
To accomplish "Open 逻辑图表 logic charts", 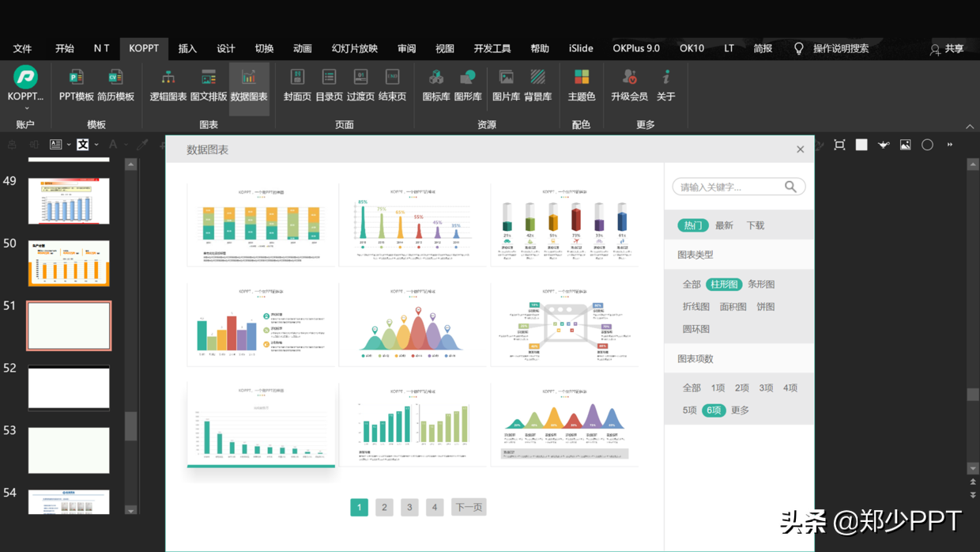I will (x=168, y=85).
